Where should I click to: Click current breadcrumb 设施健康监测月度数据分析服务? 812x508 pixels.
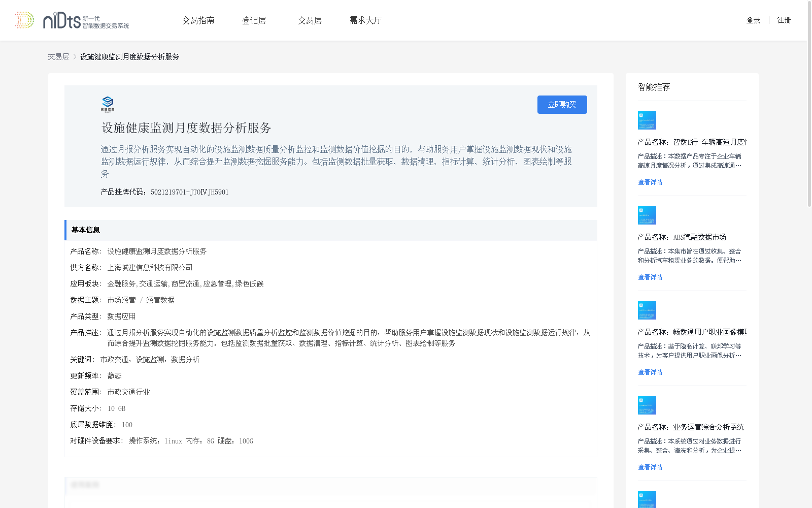point(129,57)
